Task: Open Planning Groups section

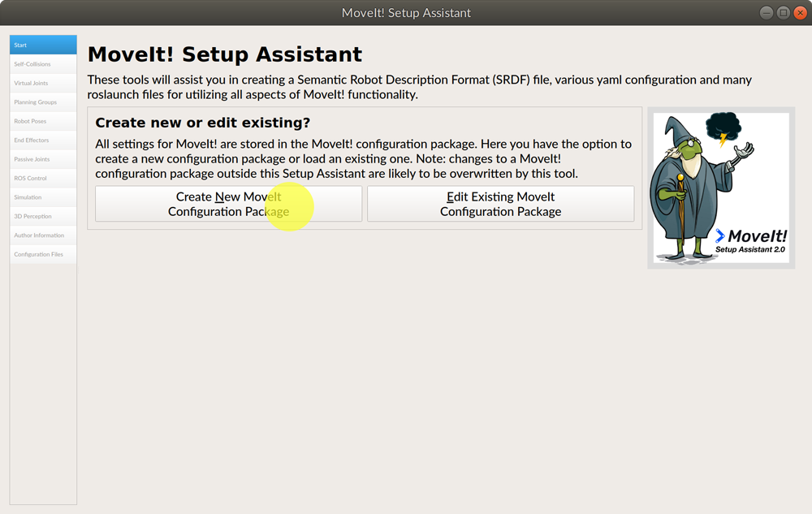Action: (43, 102)
